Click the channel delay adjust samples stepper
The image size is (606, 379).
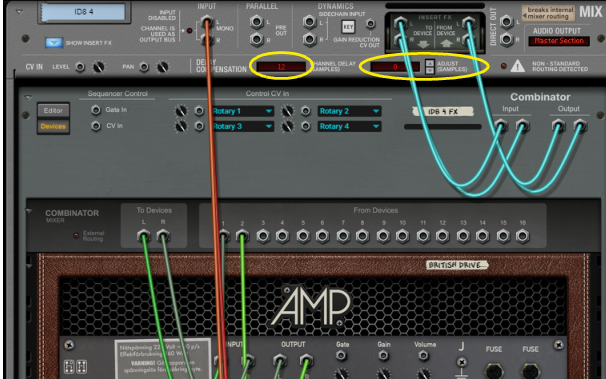coord(429,66)
